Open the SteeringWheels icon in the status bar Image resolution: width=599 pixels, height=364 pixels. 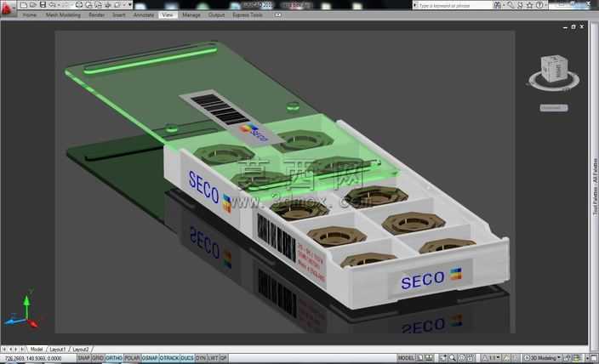[462, 358]
